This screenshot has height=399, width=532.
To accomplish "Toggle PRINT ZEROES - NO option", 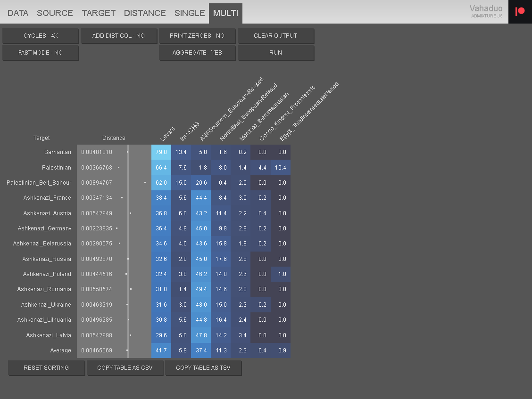I will 197,36.
